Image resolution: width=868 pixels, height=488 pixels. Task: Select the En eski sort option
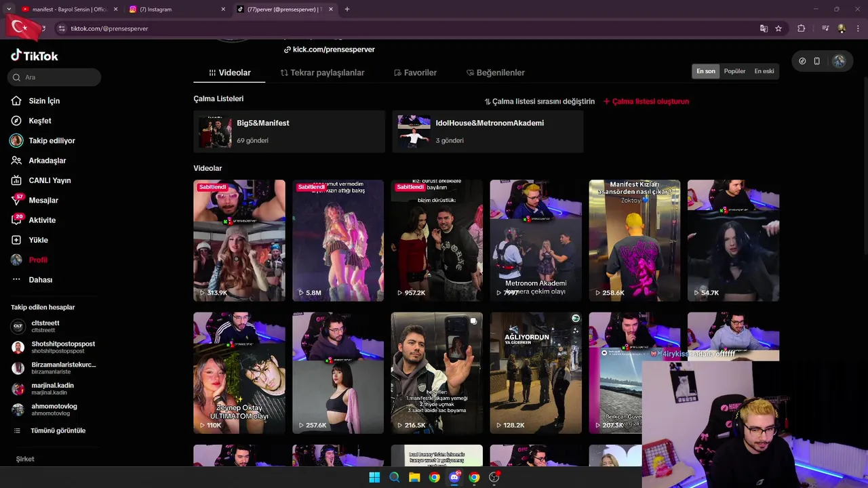pyautogui.click(x=764, y=71)
